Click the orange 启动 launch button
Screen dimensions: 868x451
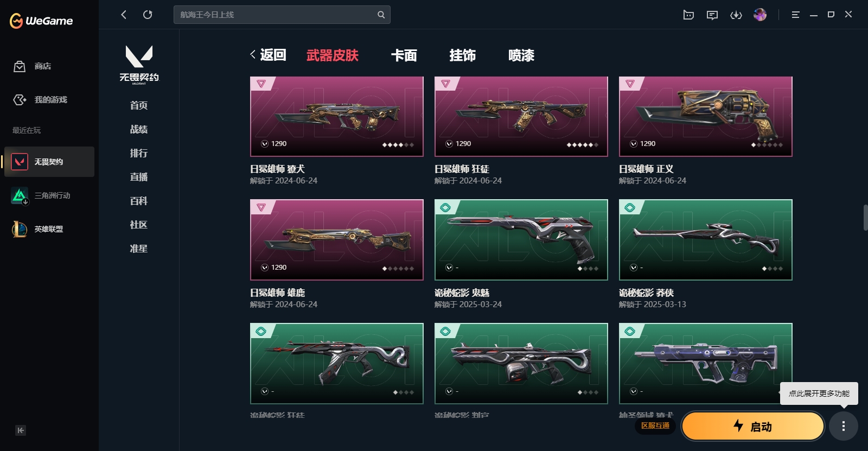pyautogui.click(x=753, y=426)
